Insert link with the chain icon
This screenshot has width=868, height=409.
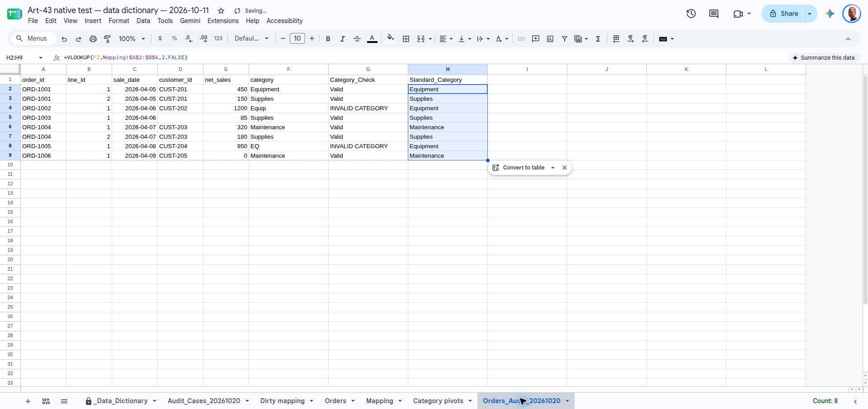(x=521, y=39)
